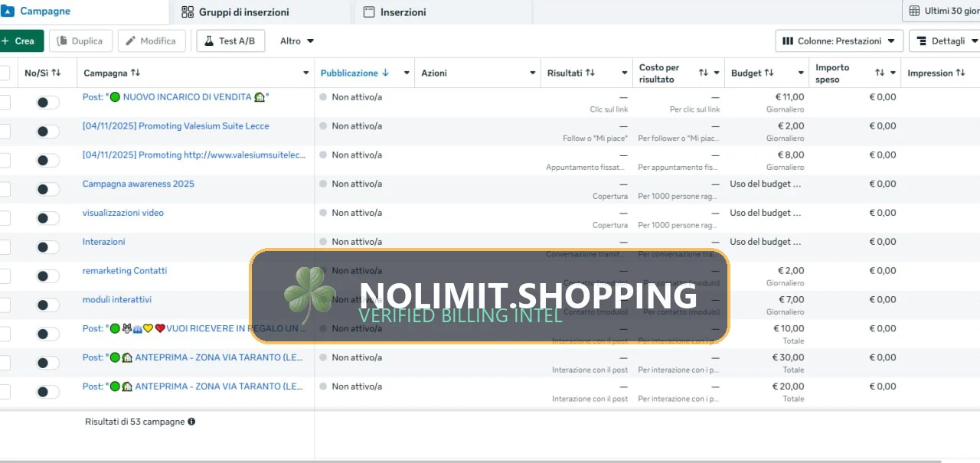
Task: Sort by Costo per risultato arrows
Action: pyautogui.click(x=703, y=73)
